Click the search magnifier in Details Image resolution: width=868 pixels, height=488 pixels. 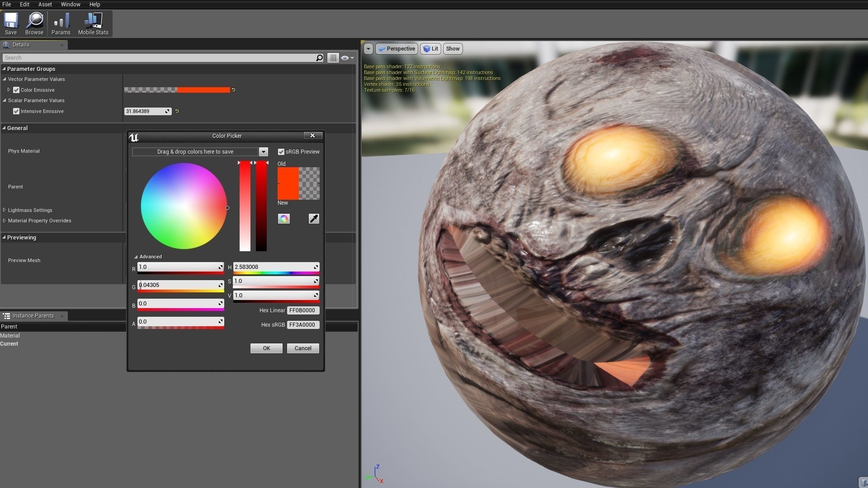pyautogui.click(x=319, y=58)
